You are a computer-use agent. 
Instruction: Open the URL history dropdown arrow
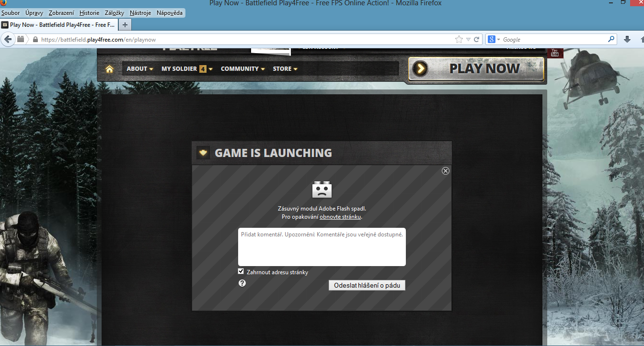coord(468,39)
